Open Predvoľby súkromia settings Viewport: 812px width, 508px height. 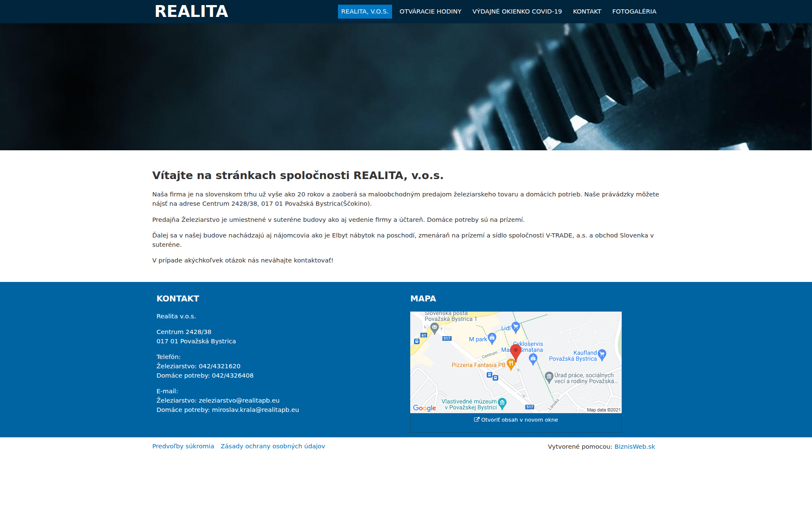pos(183,446)
